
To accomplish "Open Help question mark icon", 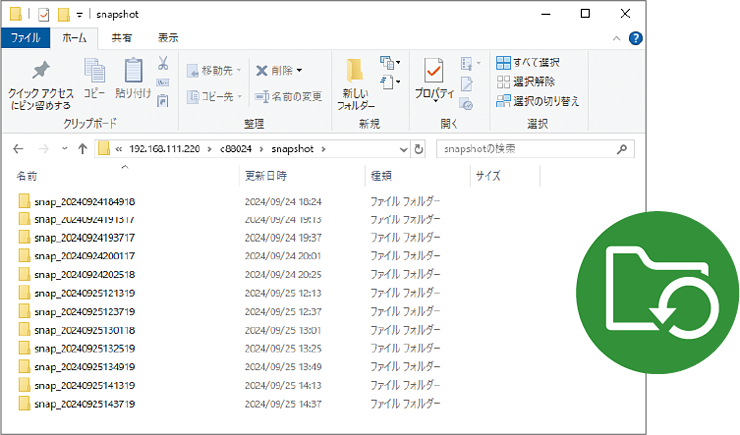I will [x=635, y=38].
